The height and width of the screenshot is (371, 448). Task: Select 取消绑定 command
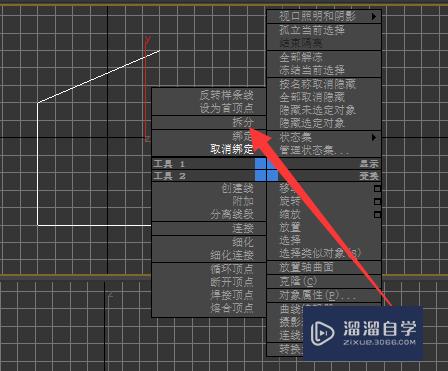click(x=232, y=149)
